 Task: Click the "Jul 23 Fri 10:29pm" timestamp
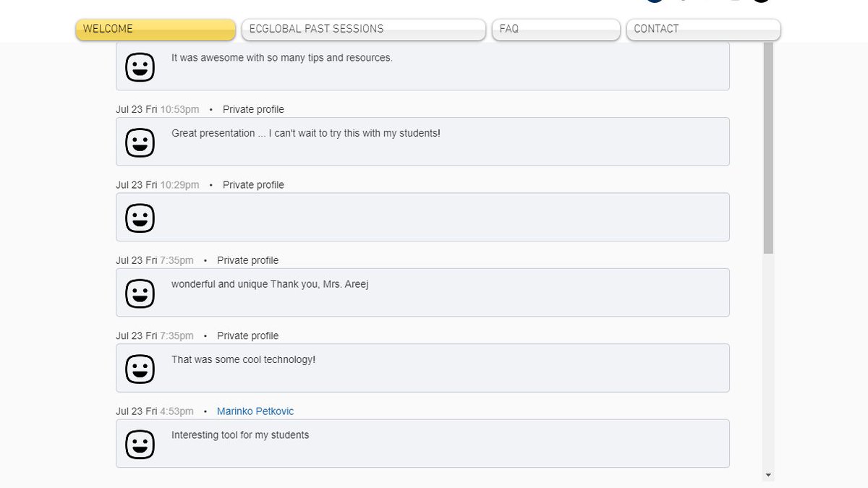[x=157, y=185]
